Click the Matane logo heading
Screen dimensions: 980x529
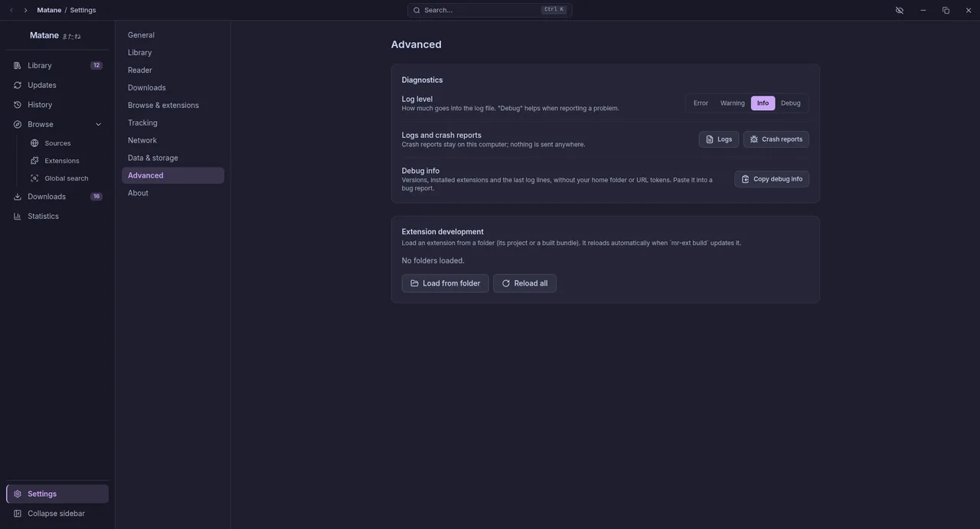(55, 35)
